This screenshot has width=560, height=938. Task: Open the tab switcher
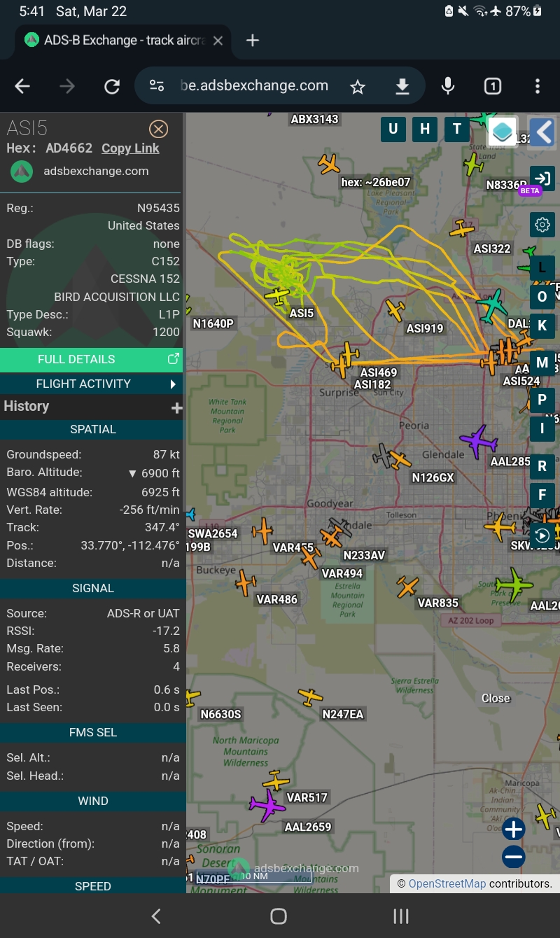[x=493, y=86]
